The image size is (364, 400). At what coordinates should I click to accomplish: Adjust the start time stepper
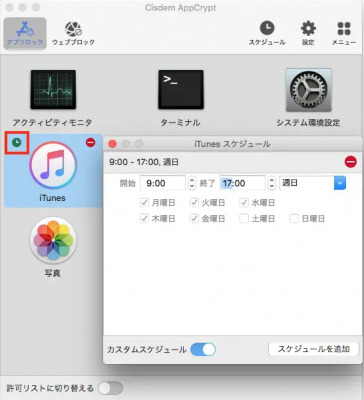click(x=192, y=183)
